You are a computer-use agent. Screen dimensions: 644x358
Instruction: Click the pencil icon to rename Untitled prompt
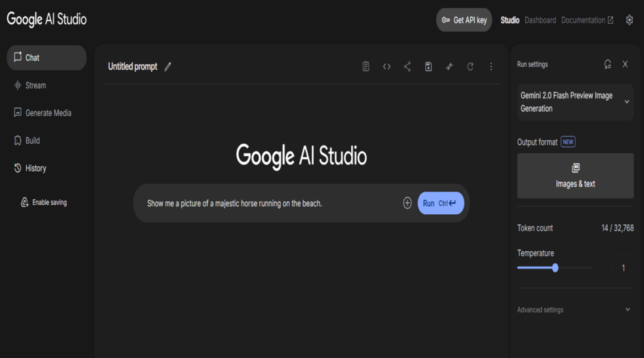click(x=168, y=67)
